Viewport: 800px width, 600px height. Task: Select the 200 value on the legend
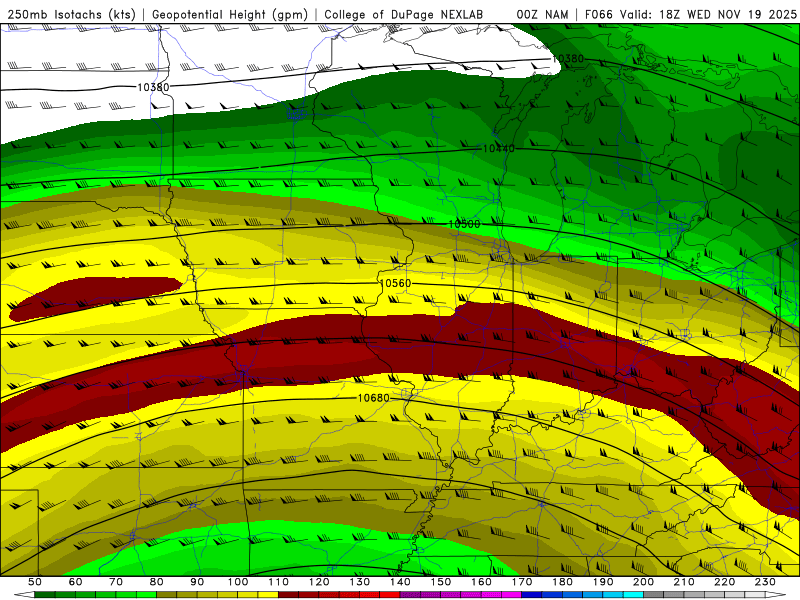pyautogui.click(x=643, y=582)
